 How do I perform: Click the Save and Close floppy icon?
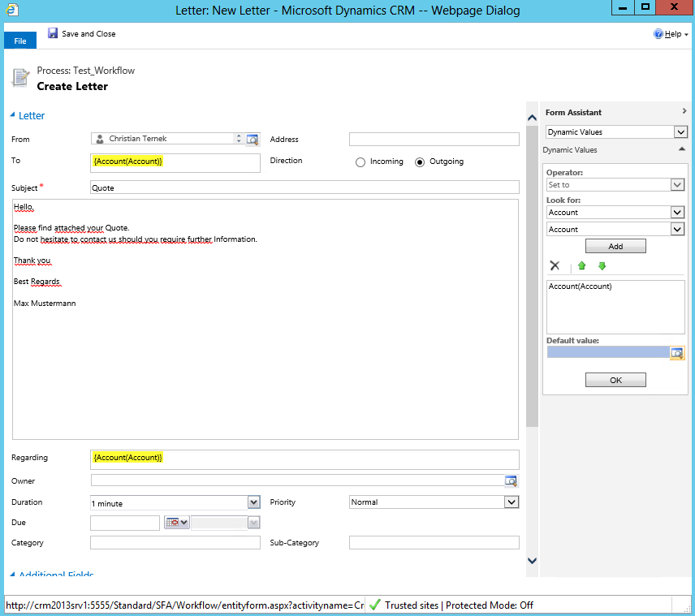(x=53, y=33)
